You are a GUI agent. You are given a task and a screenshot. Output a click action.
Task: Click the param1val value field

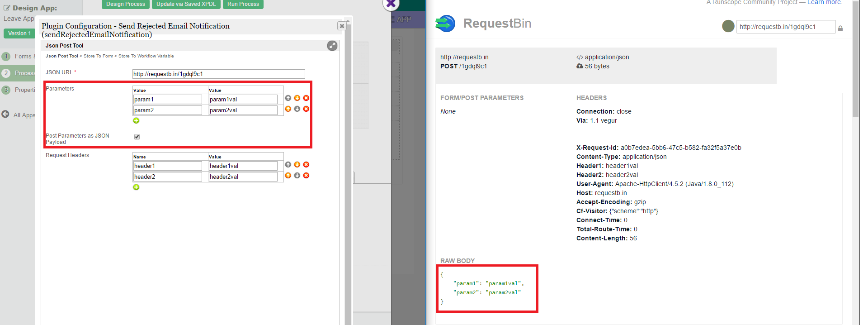coord(243,99)
